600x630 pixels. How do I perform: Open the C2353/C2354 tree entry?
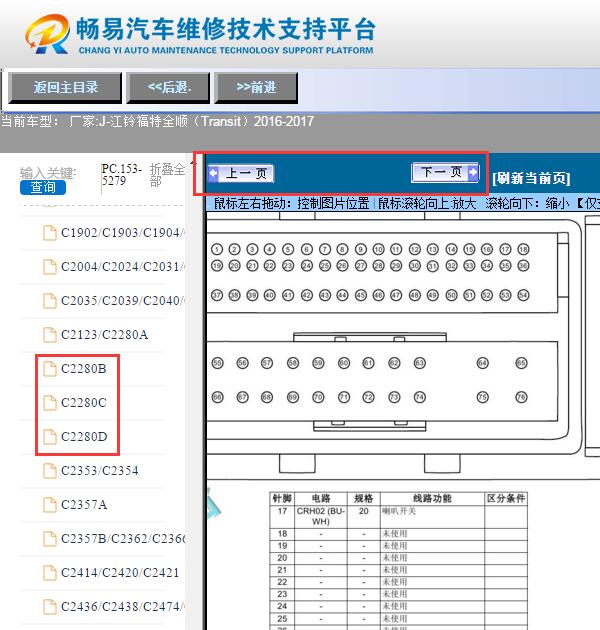(100, 470)
